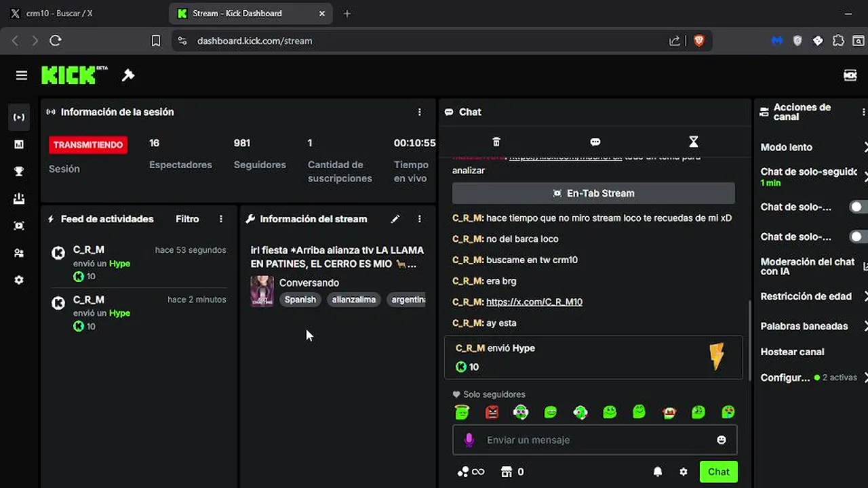Switch to the crm10 Buscar X tab
This screenshot has height=488, width=868.
[83, 13]
